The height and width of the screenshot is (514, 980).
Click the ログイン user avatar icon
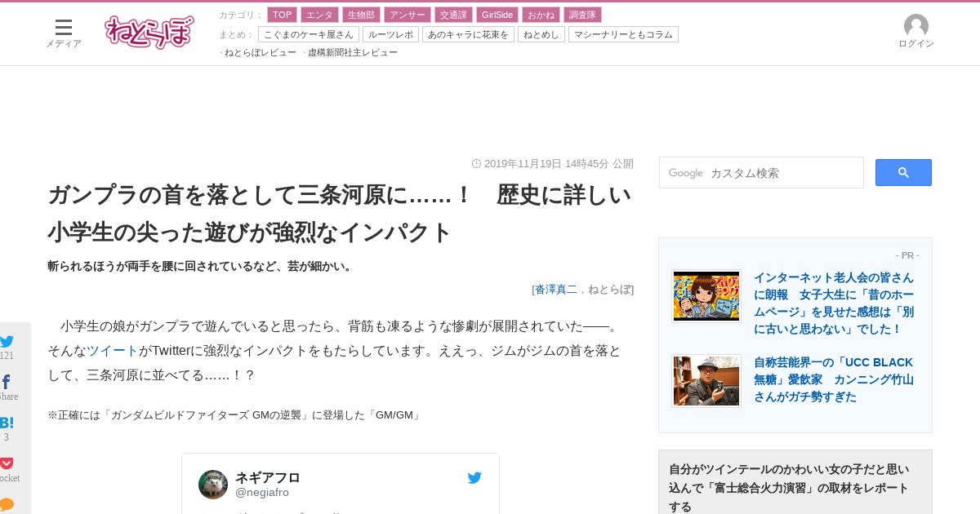point(916,26)
